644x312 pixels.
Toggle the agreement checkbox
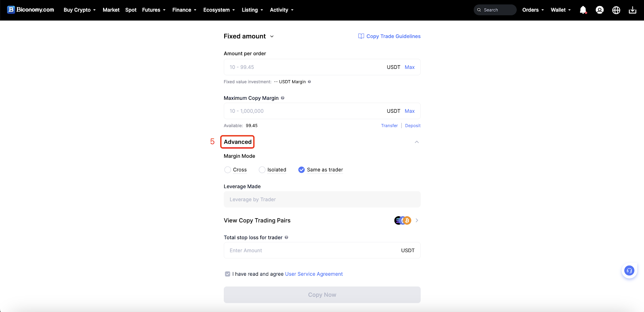pos(227,274)
